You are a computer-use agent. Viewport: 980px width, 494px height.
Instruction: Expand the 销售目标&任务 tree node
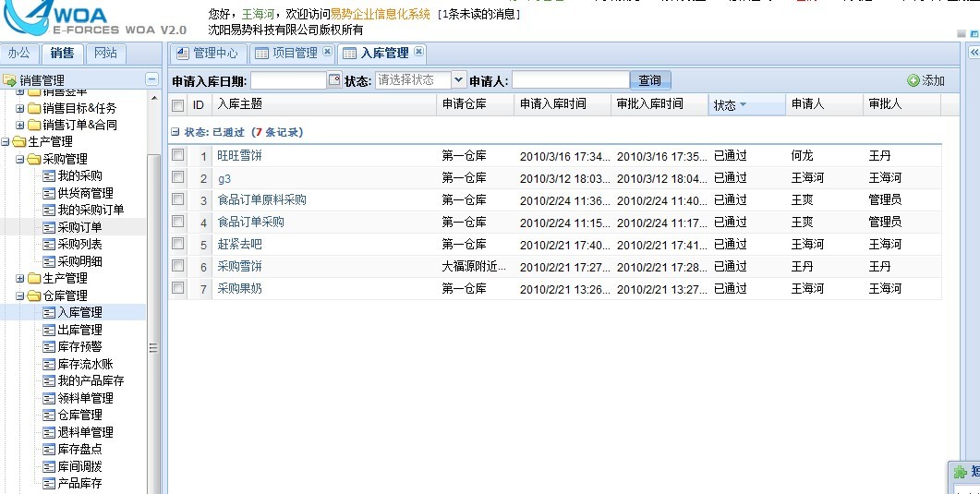coord(20,108)
